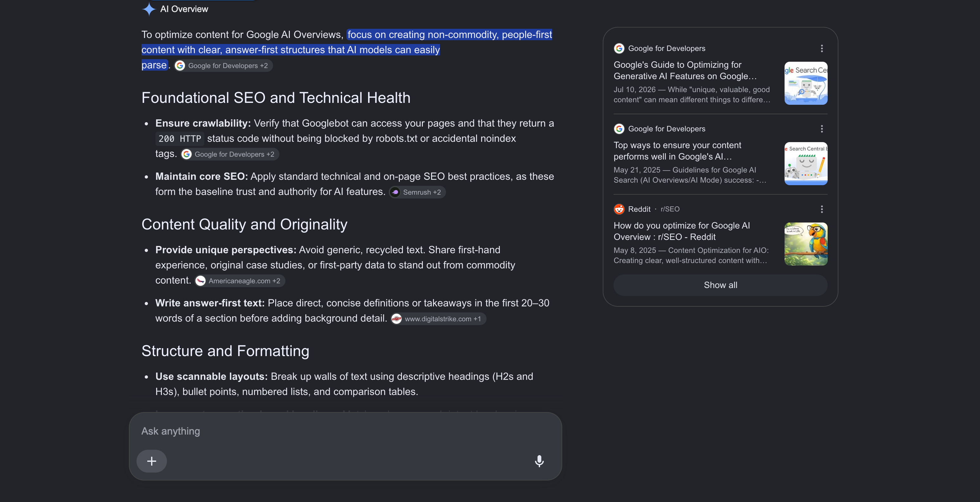Click Google logo on first Google for Developers card
Viewport: 980px width, 502px height.
pos(619,48)
